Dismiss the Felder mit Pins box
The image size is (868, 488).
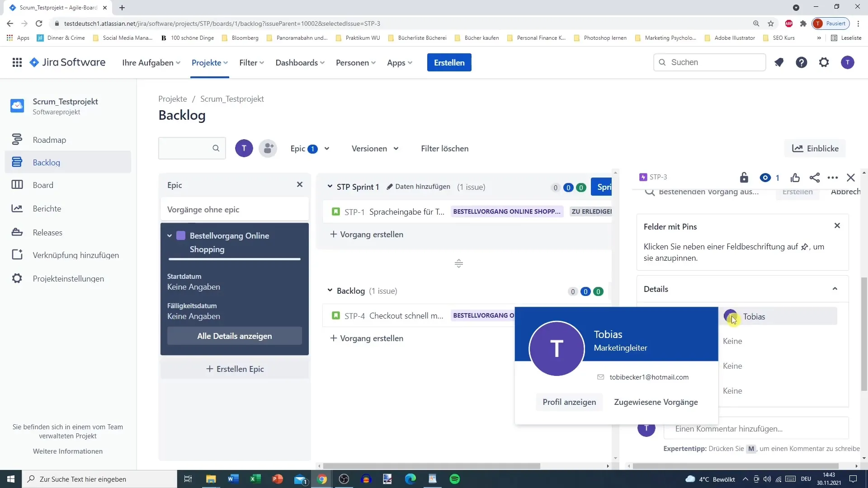click(x=837, y=225)
